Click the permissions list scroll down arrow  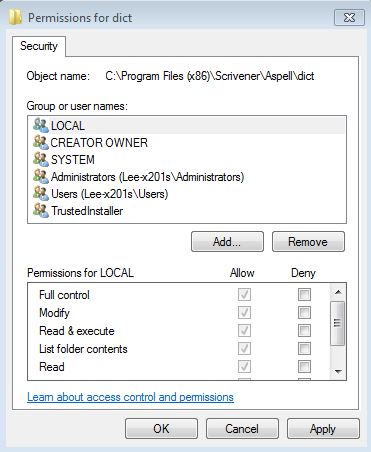338,371
